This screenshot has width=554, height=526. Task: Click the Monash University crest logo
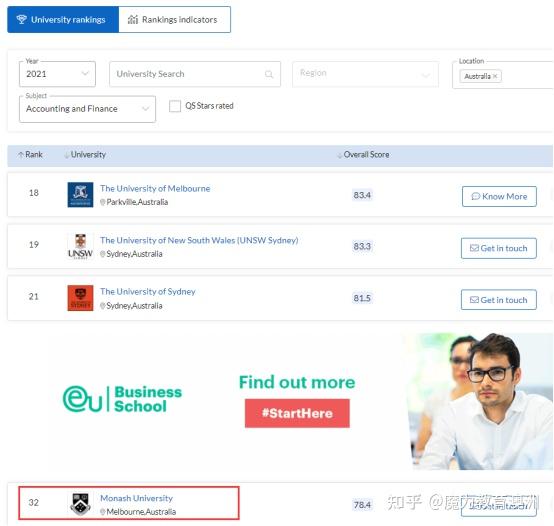pyautogui.click(x=80, y=504)
